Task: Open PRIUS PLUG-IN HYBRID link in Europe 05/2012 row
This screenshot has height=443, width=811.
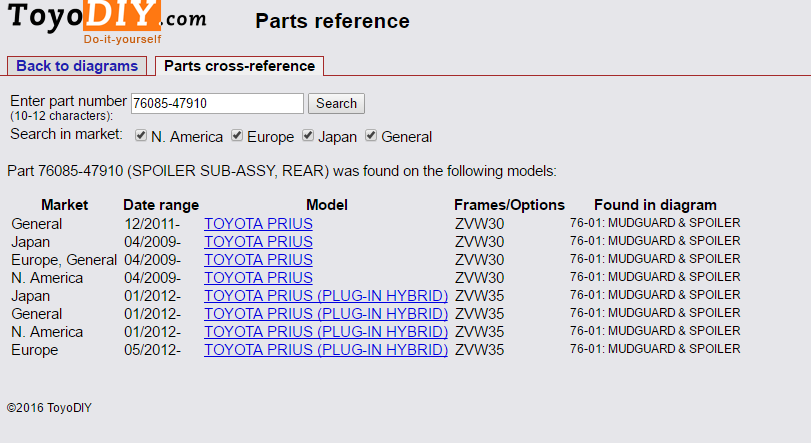Action: 326,350
